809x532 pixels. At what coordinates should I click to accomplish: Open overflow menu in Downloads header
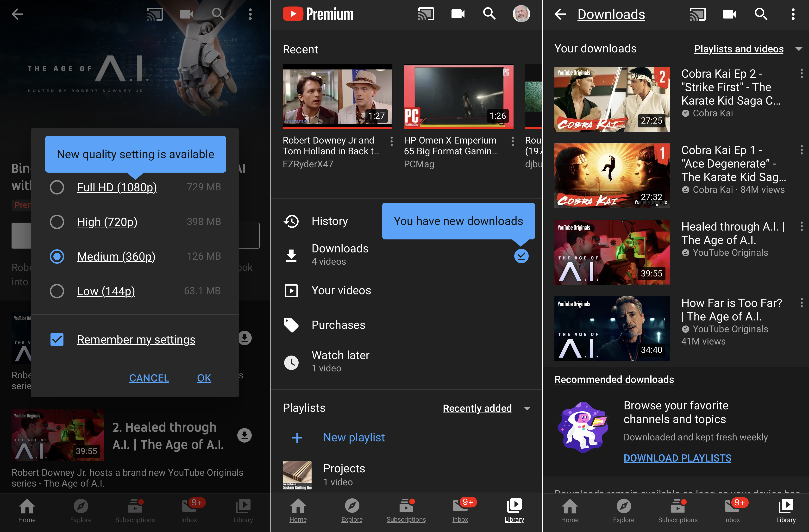tap(793, 14)
